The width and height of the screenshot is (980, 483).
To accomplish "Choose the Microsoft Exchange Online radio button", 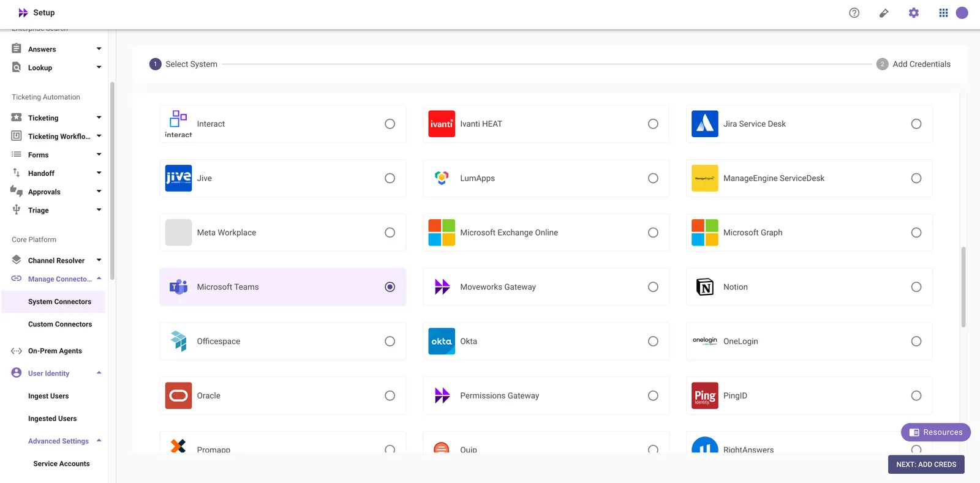I will (x=653, y=233).
